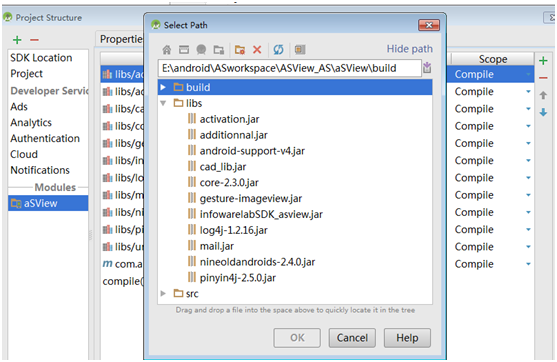557x362 pixels.
Task: Expand the build folder node
Action: 163,87
